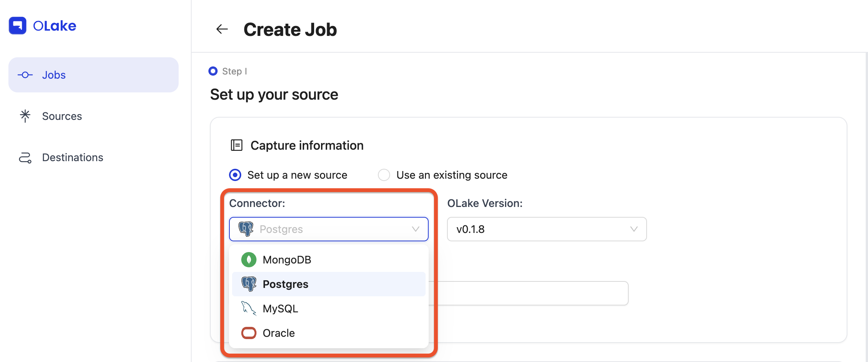Open the Jobs section
This screenshot has width=868, height=362.
click(x=94, y=75)
